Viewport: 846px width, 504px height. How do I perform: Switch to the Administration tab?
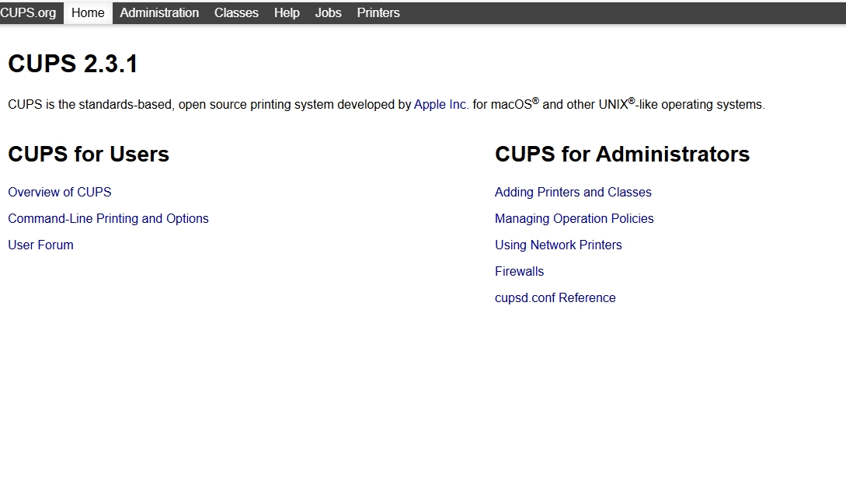pyautogui.click(x=159, y=13)
